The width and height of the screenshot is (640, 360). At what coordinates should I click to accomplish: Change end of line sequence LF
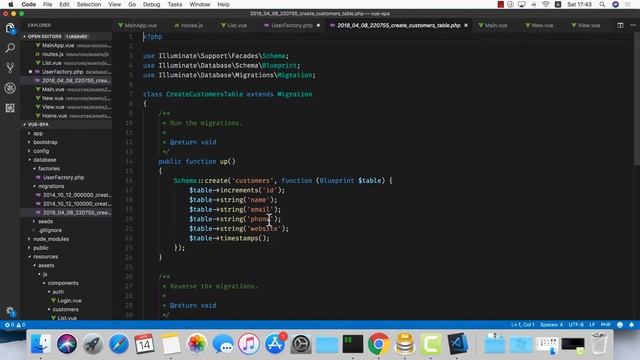pos(592,325)
